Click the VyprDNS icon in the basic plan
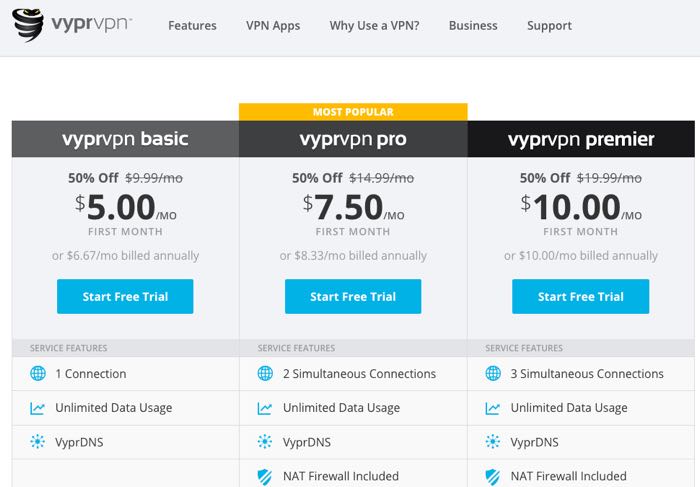700x487 pixels. (x=38, y=442)
